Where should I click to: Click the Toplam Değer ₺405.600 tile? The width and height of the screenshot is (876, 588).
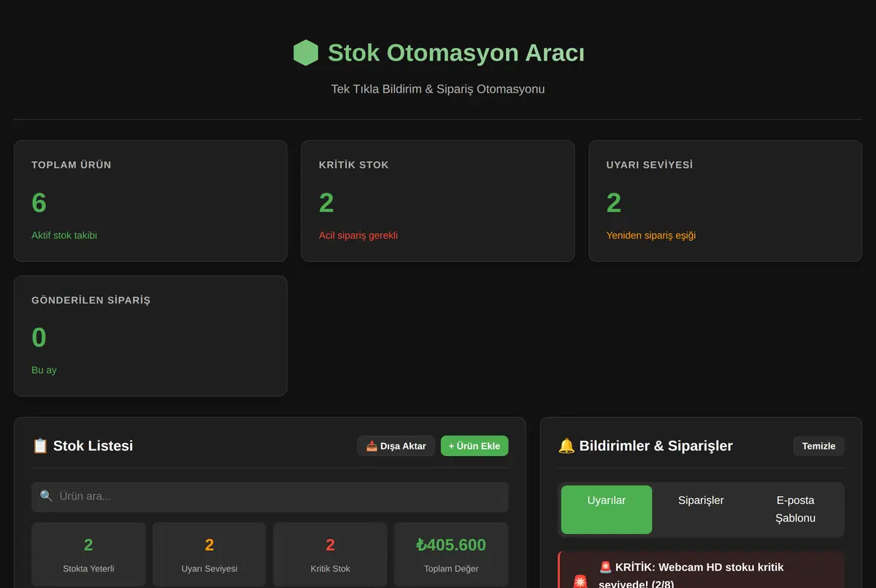tap(451, 555)
